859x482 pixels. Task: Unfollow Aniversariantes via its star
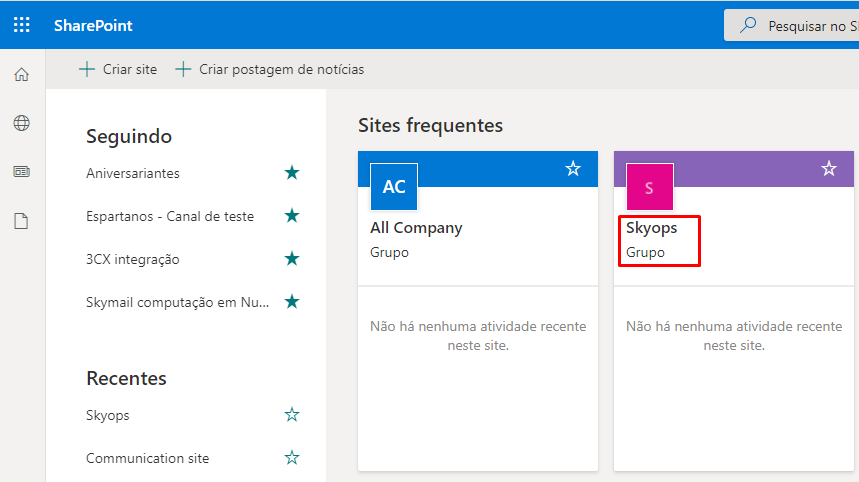click(x=292, y=173)
